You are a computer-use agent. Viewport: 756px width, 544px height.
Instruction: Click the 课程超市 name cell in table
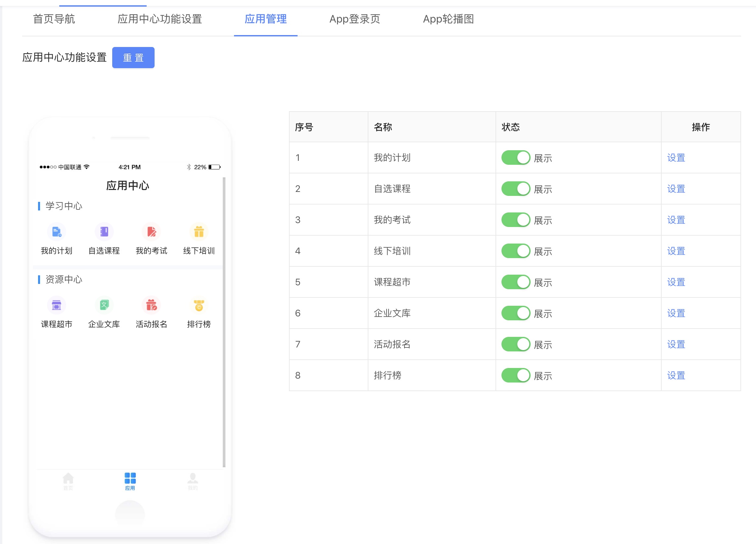click(x=432, y=282)
